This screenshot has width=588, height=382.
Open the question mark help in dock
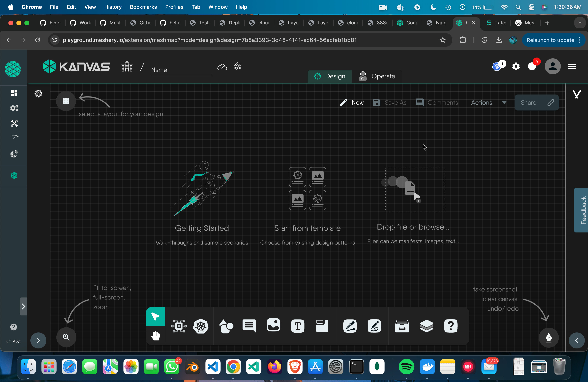[451, 326]
